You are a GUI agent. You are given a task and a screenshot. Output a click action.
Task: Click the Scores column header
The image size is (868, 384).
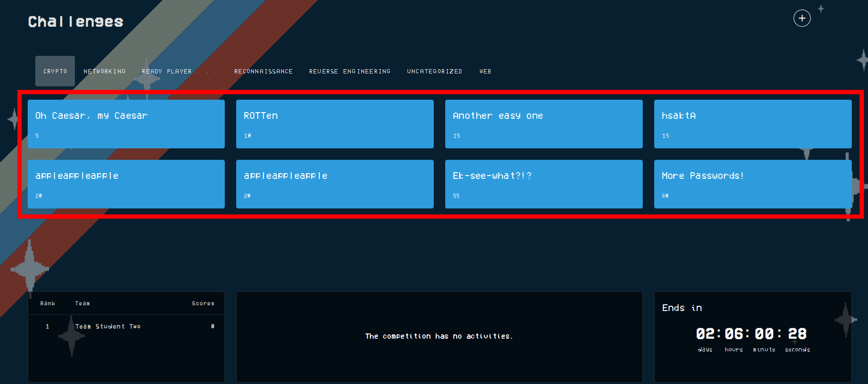203,303
